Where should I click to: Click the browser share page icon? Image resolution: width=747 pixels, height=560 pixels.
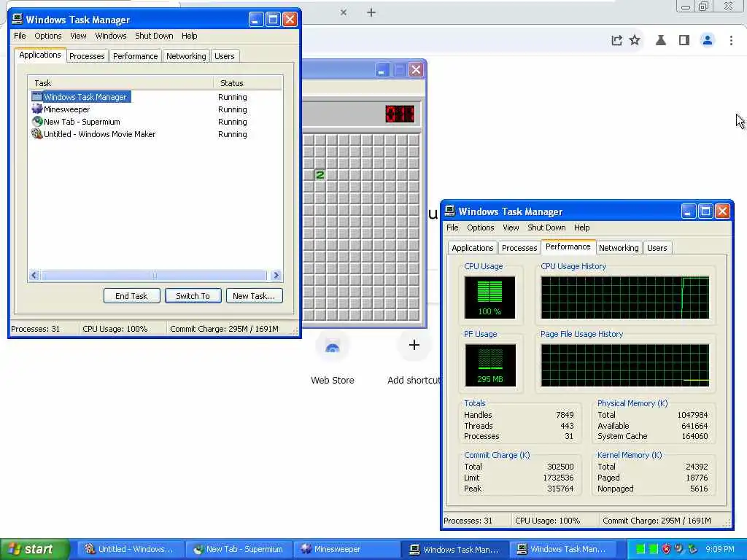click(x=616, y=41)
